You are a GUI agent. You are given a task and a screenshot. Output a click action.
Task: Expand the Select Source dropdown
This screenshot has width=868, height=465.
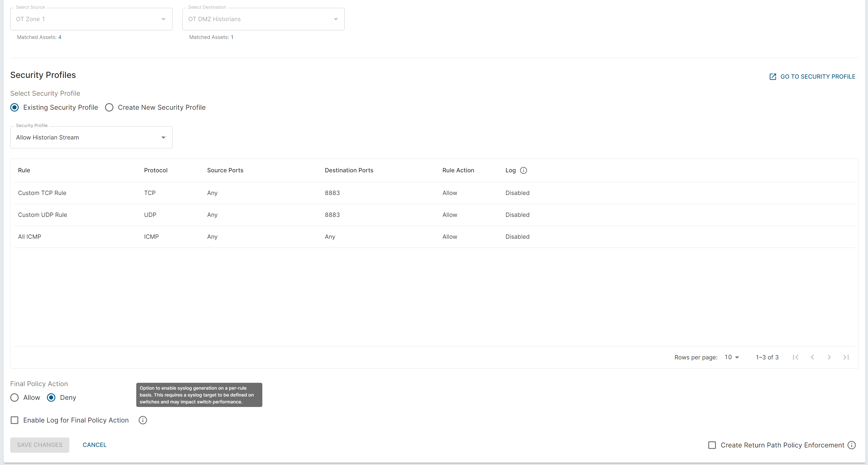click(x=91, y=19)
